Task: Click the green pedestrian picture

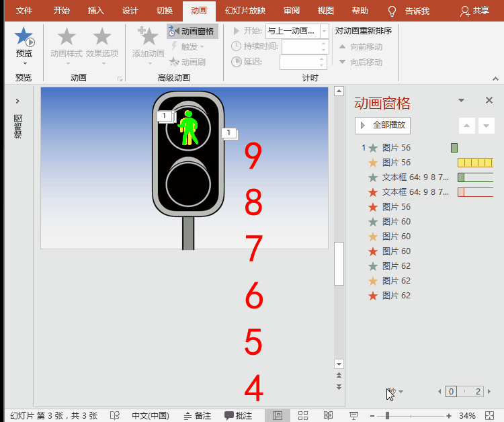Action: (188, 128)
